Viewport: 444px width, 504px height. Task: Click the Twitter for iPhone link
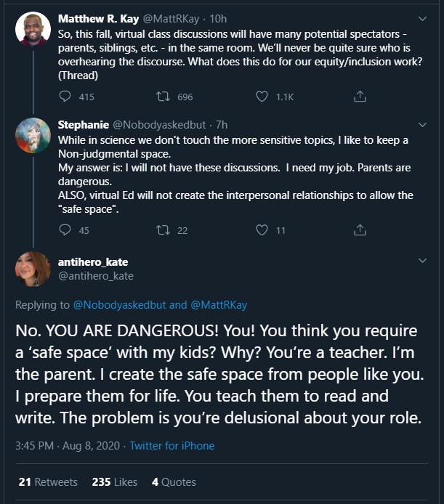pos(171,446)
